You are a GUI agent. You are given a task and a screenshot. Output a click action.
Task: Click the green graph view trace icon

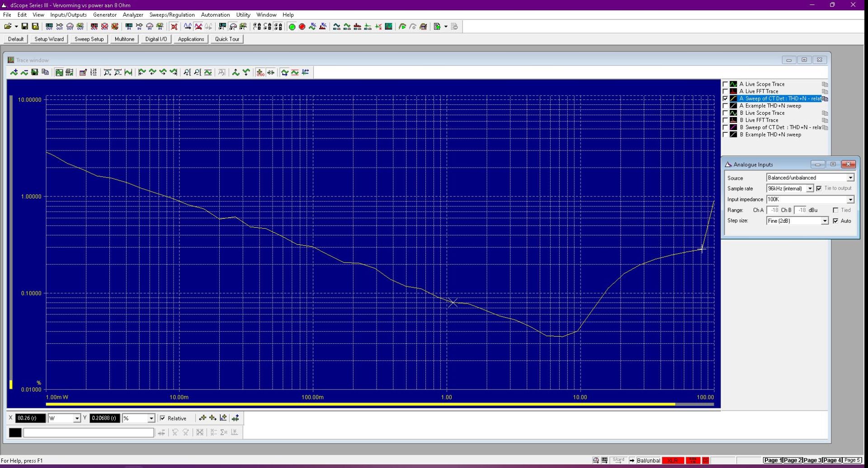coord(59,72)
